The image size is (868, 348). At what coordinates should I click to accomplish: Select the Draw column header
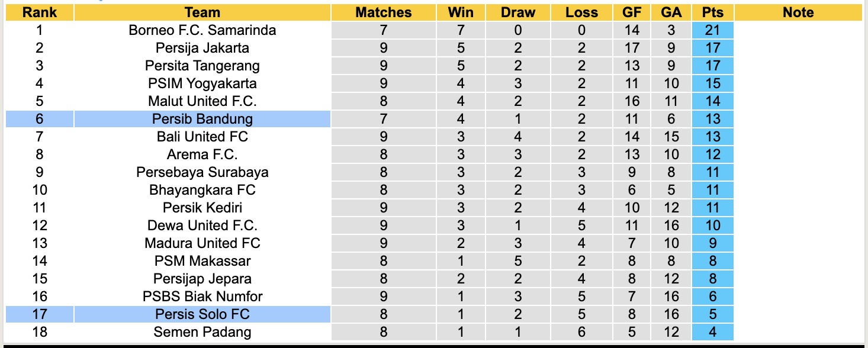coord(517,12)
